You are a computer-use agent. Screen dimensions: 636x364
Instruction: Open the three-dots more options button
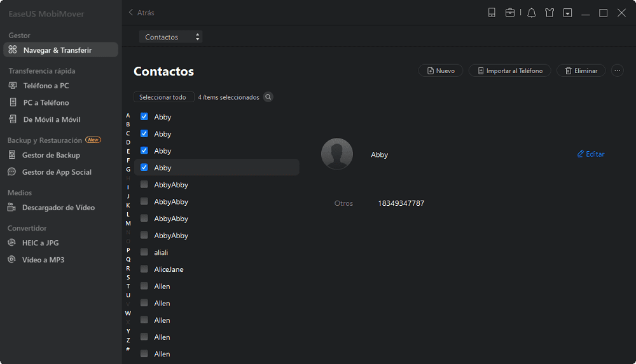[618, 71]
